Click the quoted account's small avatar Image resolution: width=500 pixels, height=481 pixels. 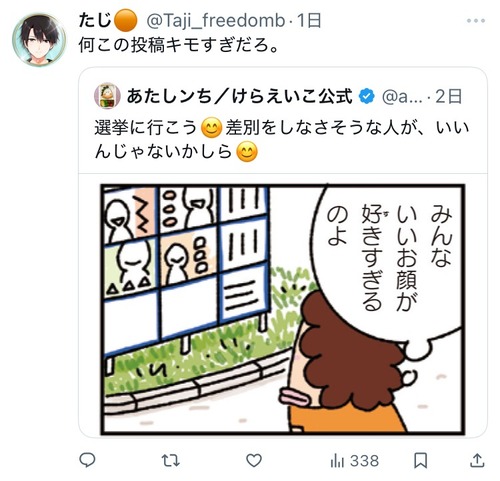(x=107, y=96)
